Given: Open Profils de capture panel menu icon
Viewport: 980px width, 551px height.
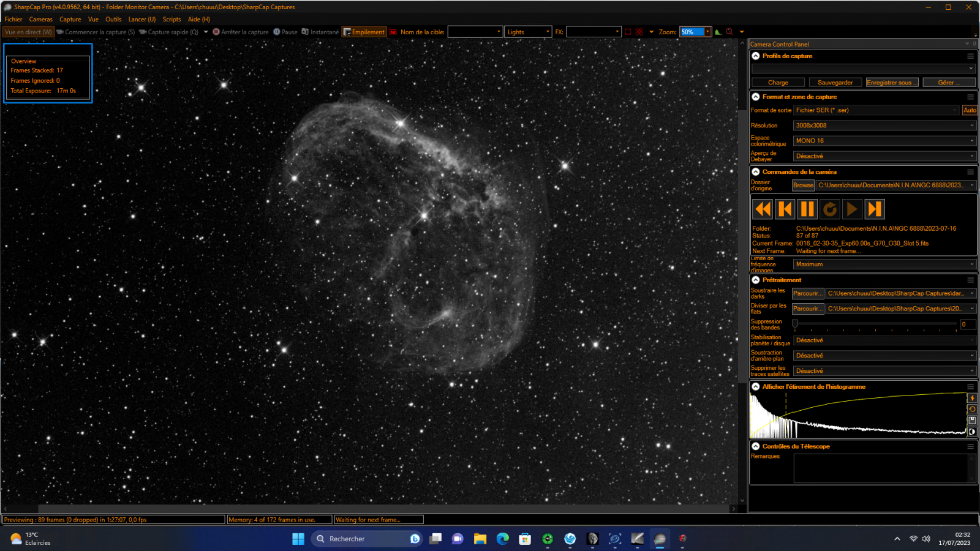Looking at the screenshot, I should pyautogui.click(x=970, y=56).
